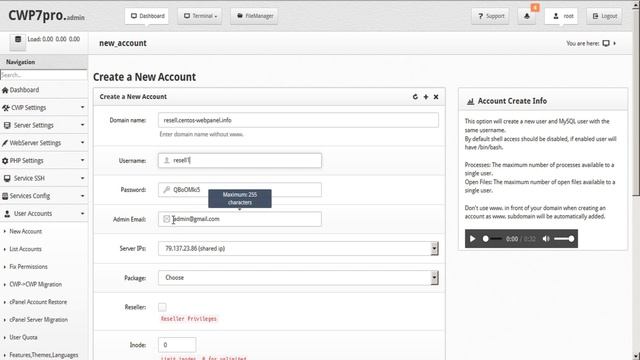Mute the audio player speaker icon

[546, 239]
